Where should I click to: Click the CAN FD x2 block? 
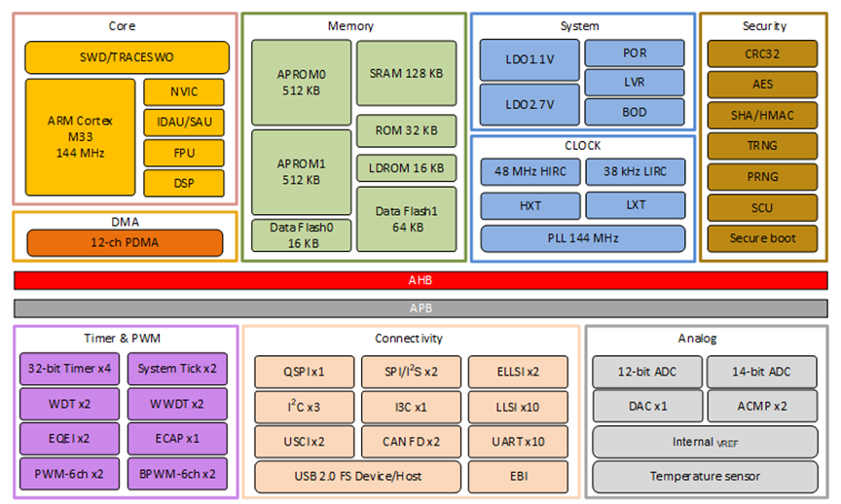point(410,441)
